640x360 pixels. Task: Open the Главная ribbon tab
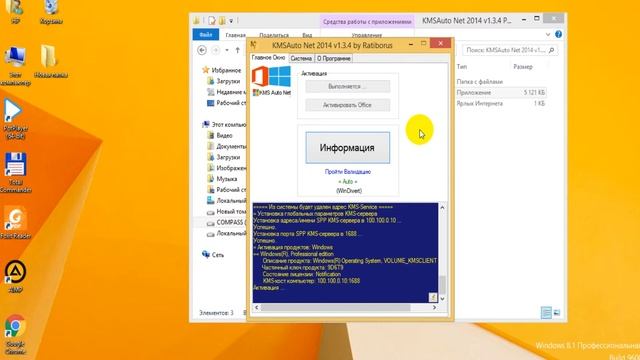pyautogui.click(x=236, y=35)
